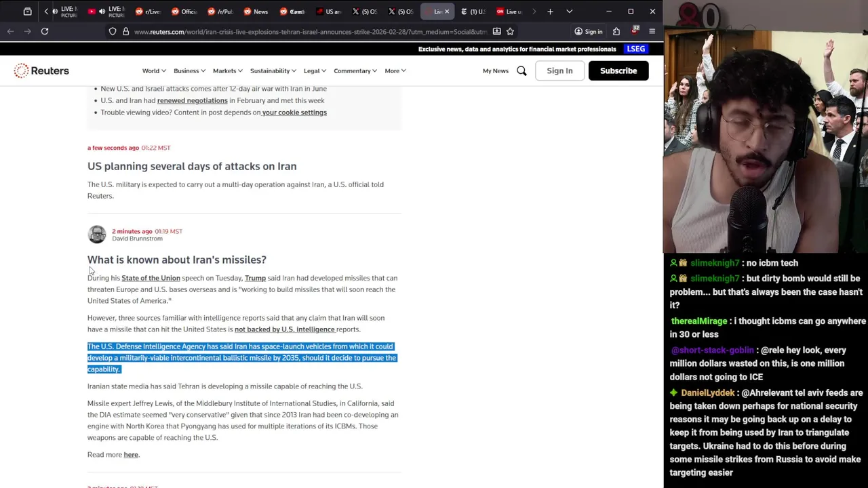Open the red extension icon with badge 32

635,31
